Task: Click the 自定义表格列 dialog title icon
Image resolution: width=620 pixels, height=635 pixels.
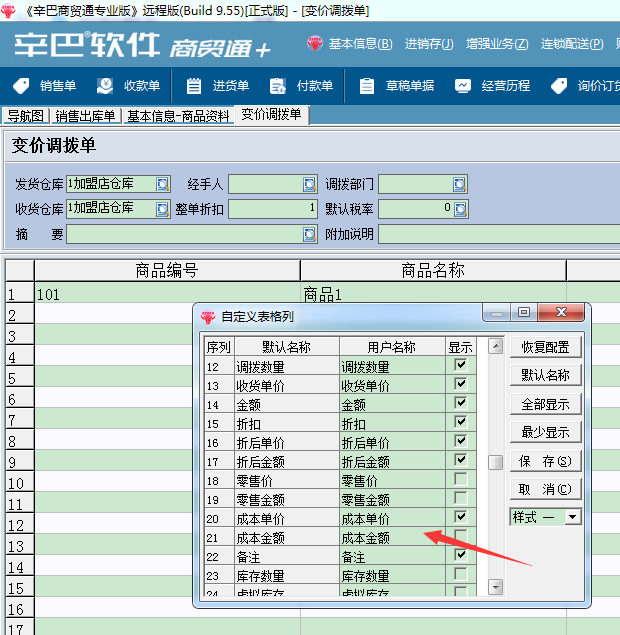Action: (x=208, y=316)
